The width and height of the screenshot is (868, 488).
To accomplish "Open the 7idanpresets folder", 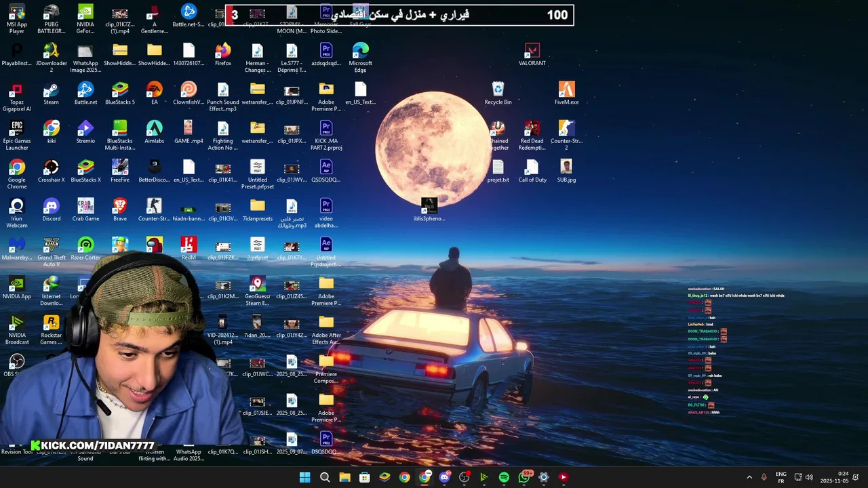I will click(257, 209).
